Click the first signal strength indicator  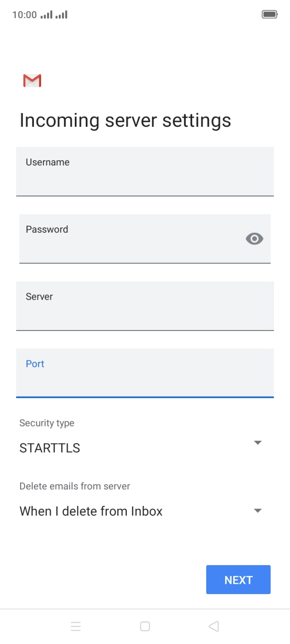46,14
